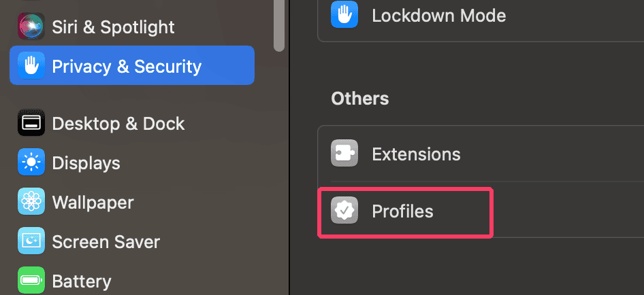Click the green Battery icon
Screen dimensions: 644x295
point(31,280)
